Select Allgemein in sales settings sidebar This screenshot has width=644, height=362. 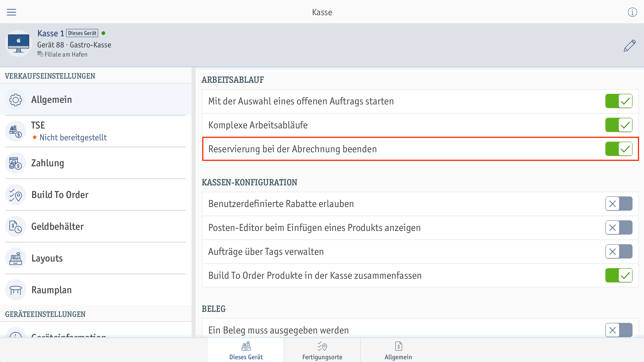coord(96,100)
